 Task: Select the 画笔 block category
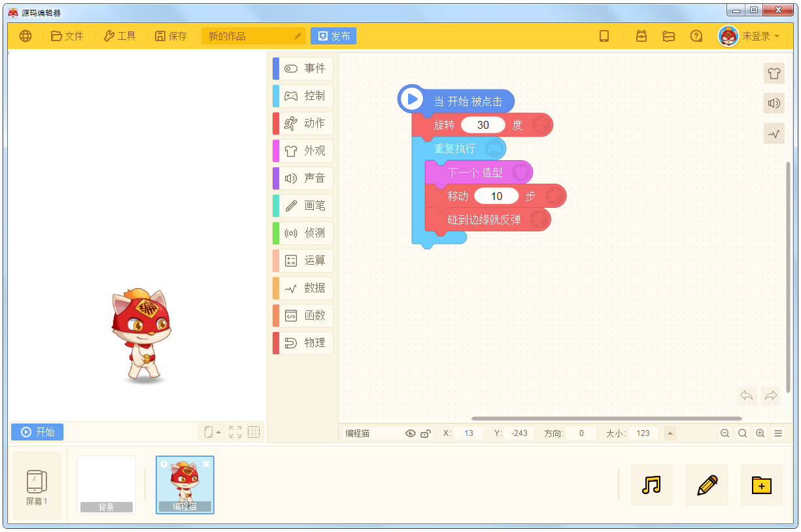303,206
